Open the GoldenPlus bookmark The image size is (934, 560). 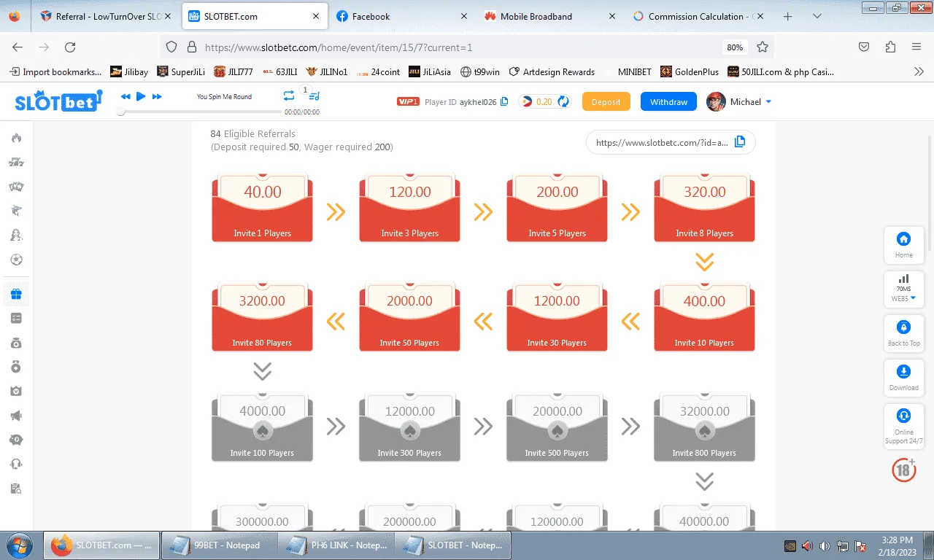click(690, 71)
